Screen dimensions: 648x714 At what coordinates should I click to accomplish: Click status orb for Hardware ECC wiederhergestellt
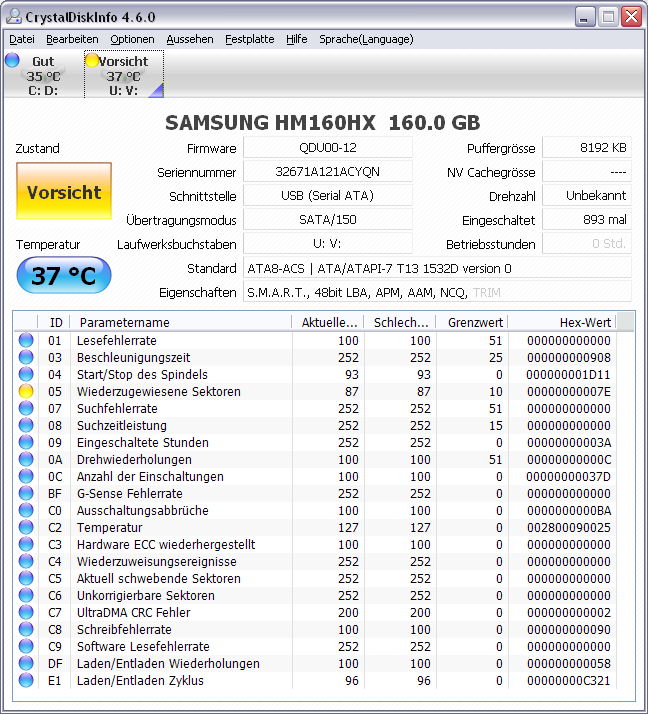pyautogui.click(x=26, y=544)
